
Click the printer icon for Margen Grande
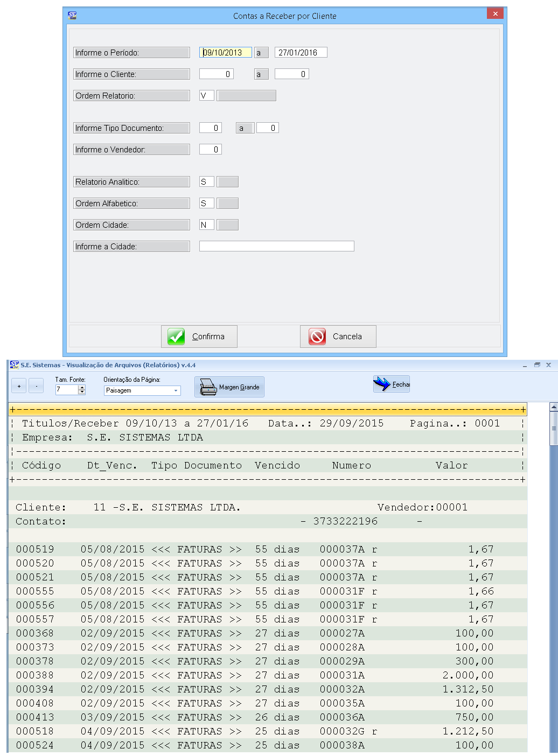coord(208,387)
